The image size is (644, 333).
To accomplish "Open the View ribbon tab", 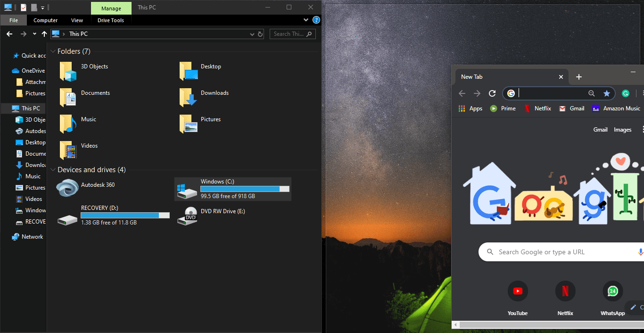I will 77,20.
